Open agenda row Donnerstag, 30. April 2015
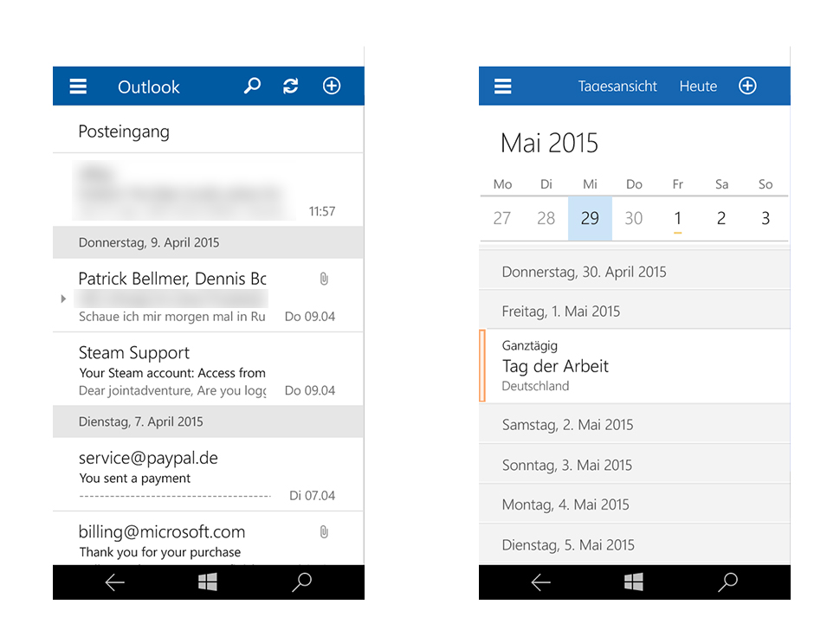840x630 pixels. pos(634,272)
